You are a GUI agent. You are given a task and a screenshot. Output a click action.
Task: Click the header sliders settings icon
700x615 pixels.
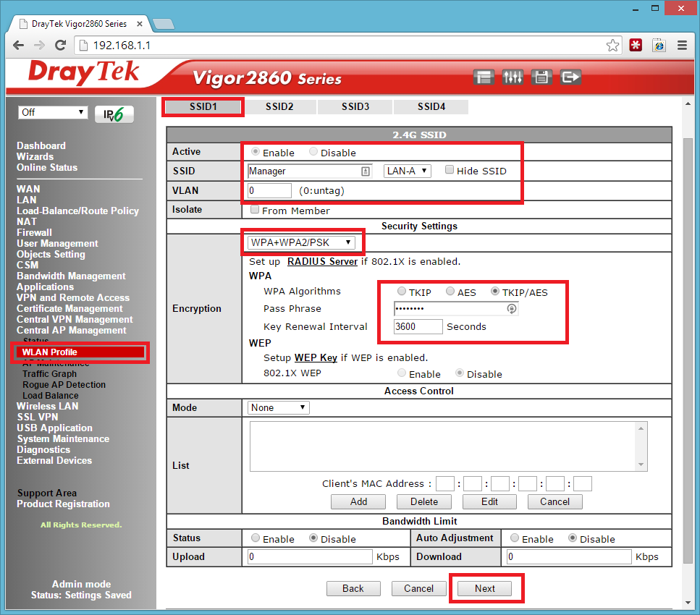pyautogui.click(x=513, y=77)
